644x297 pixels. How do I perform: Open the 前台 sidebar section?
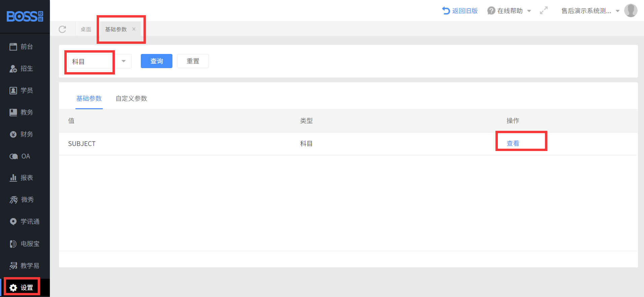point(21,47)
